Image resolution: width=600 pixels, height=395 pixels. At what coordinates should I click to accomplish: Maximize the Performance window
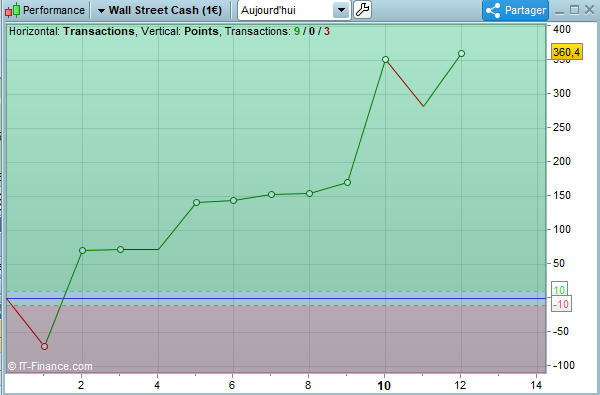[x=574, y=10]
